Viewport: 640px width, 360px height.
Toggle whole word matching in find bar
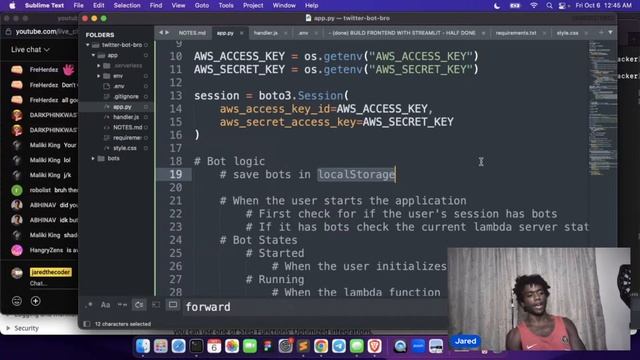point(122,305)
